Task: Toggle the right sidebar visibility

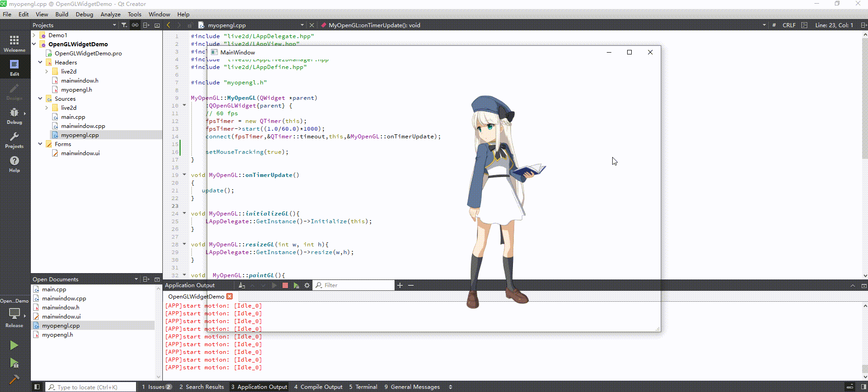Action: pyautogui.click(x=863, y=387)
